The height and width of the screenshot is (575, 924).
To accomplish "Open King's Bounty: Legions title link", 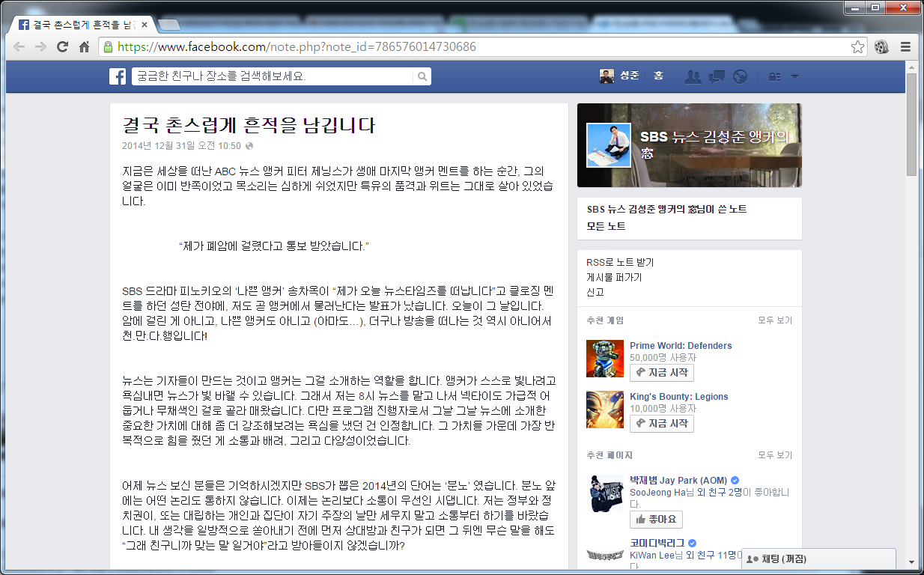I will pos(678,396).
